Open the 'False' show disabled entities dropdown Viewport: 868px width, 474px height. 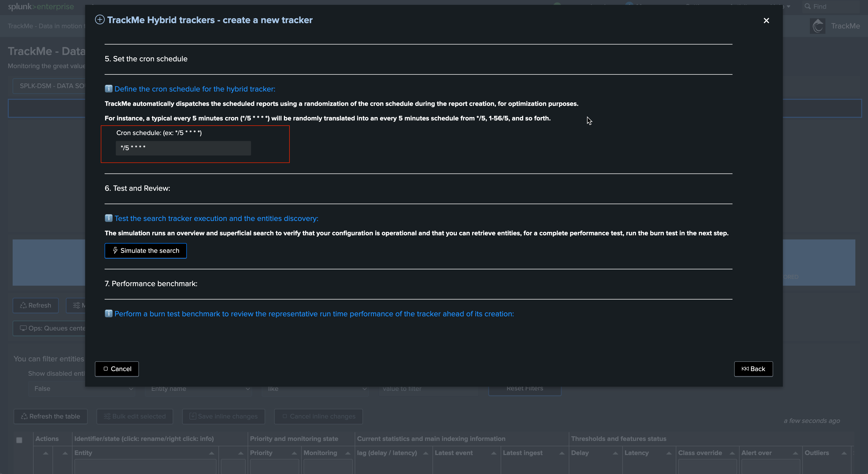point(81,389)
